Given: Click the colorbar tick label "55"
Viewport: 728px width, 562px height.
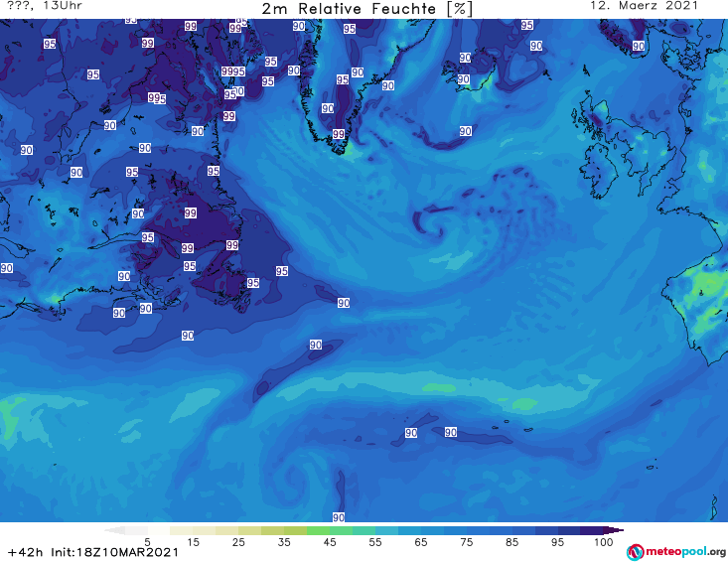Looking at the screenshot, I should point(375,542).
